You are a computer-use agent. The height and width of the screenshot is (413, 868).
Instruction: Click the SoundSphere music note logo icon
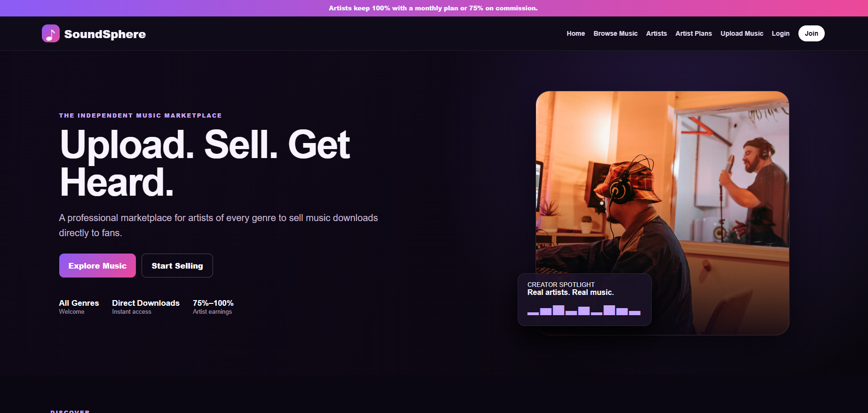click(x=51, y=33)
